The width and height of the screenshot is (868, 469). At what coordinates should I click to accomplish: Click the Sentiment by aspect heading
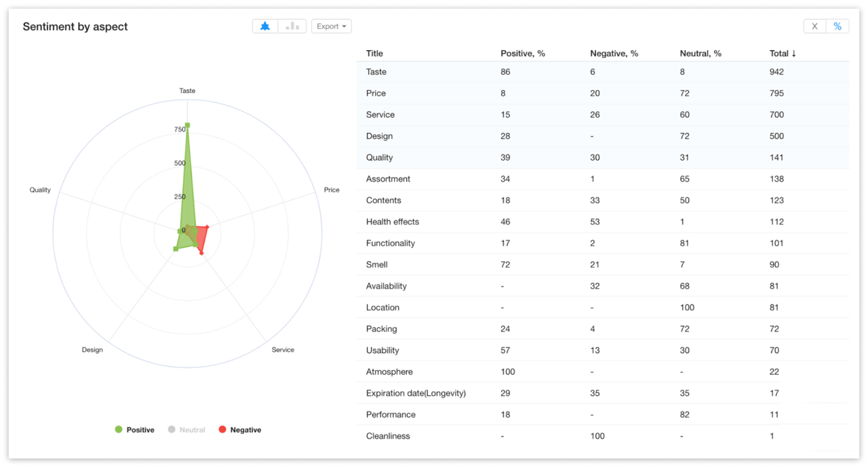[75, 26]
